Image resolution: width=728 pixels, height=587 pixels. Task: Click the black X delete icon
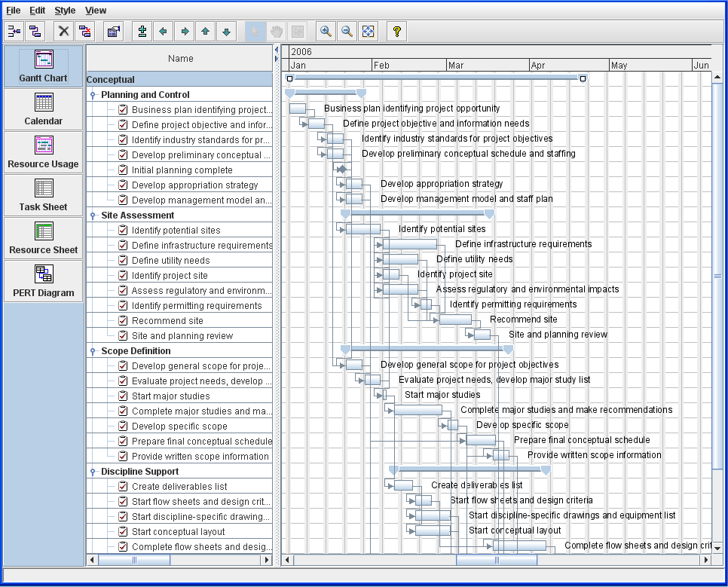pyautogui.click(x=64, y=31)
